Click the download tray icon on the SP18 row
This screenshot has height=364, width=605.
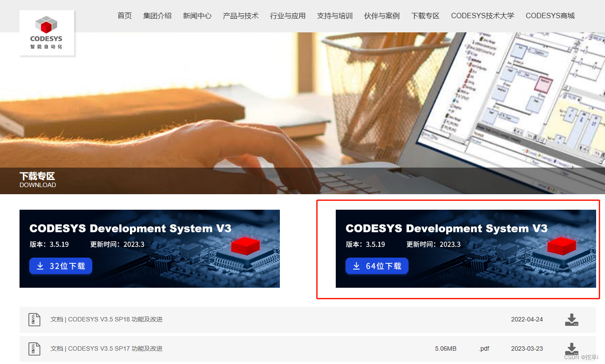(x=572, y=319)
